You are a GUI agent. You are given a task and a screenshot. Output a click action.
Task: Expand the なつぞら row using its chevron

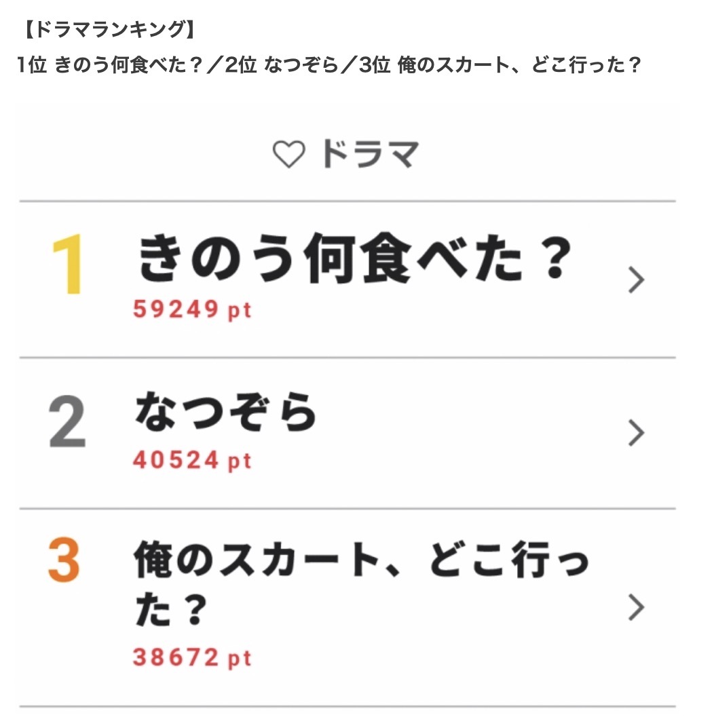(635, 433)
